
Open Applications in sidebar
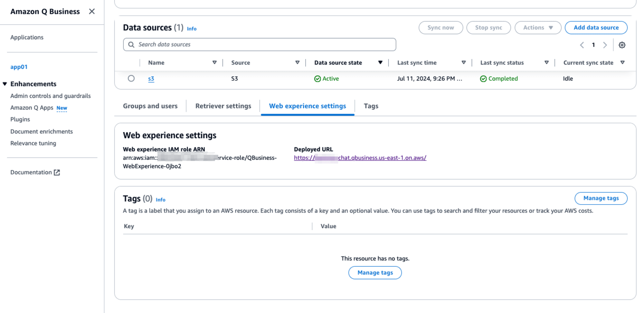click(27, 37)
